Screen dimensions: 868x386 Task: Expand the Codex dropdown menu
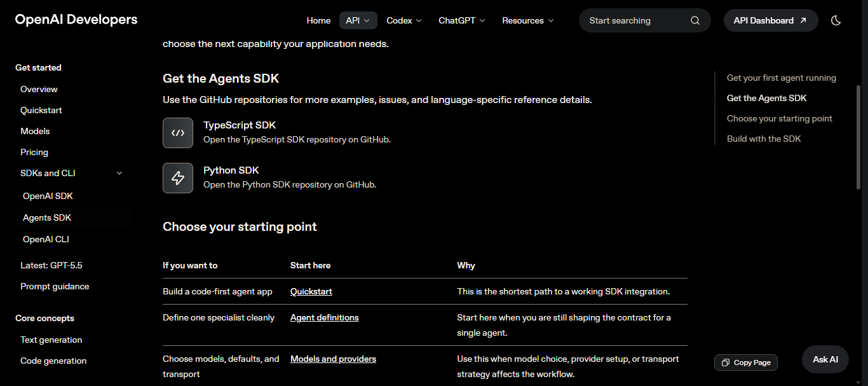point(404,20)
